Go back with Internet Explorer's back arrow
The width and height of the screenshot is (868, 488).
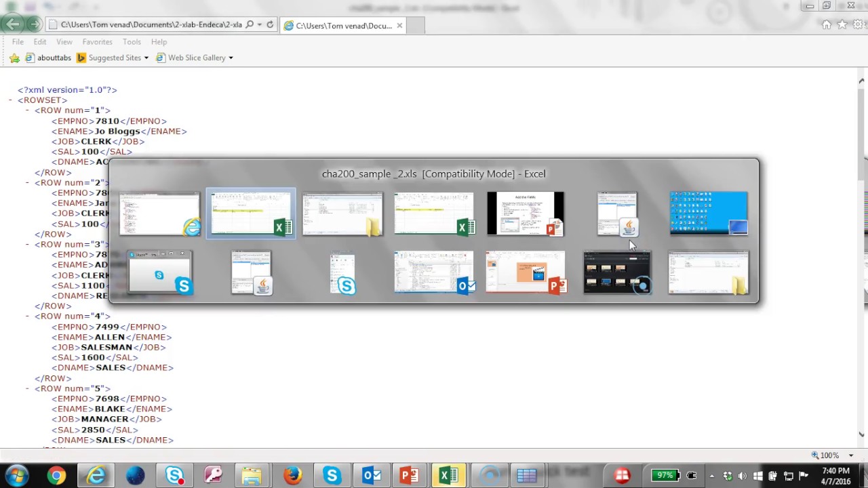12,24
